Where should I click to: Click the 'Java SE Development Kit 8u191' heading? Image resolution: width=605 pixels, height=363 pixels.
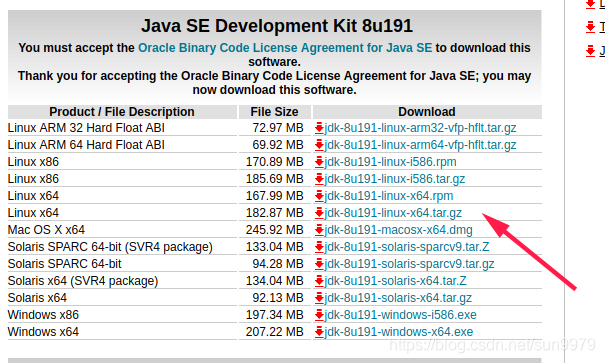277,26
